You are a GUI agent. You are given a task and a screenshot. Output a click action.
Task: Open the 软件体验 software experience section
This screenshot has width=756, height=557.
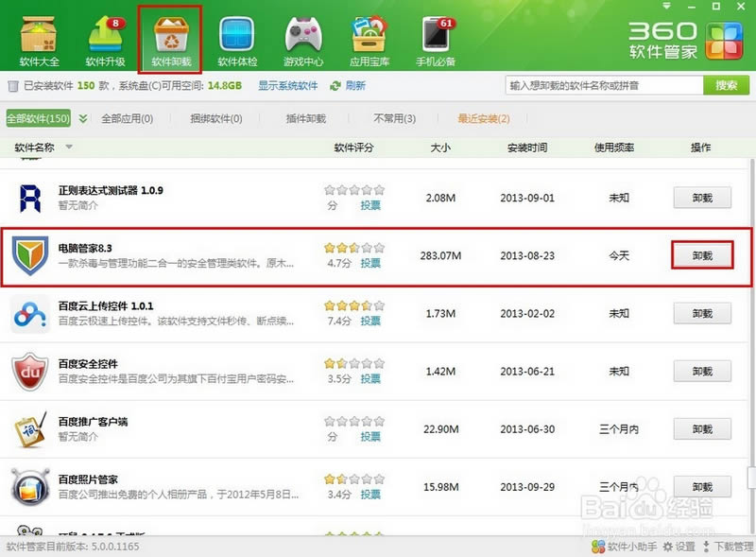tap(237, 41)
